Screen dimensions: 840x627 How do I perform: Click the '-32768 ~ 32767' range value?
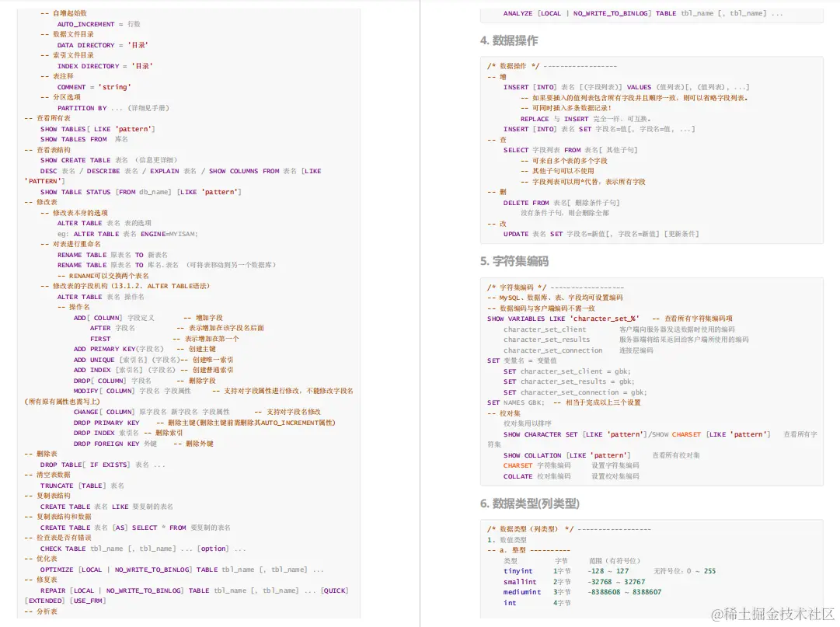click(x=616, y=581)
